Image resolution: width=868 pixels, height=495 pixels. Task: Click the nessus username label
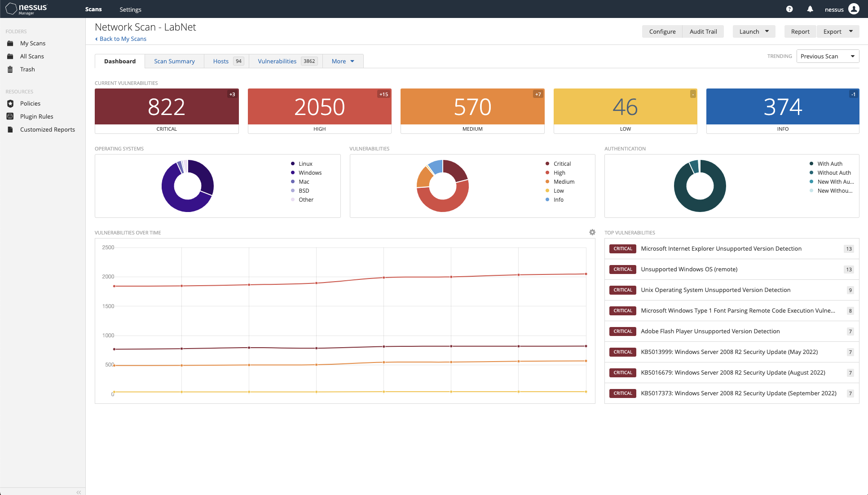[x=834, y=9]
